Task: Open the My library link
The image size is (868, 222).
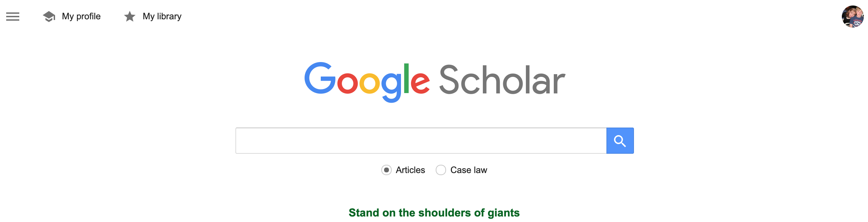Action: [x=162, y=17]
